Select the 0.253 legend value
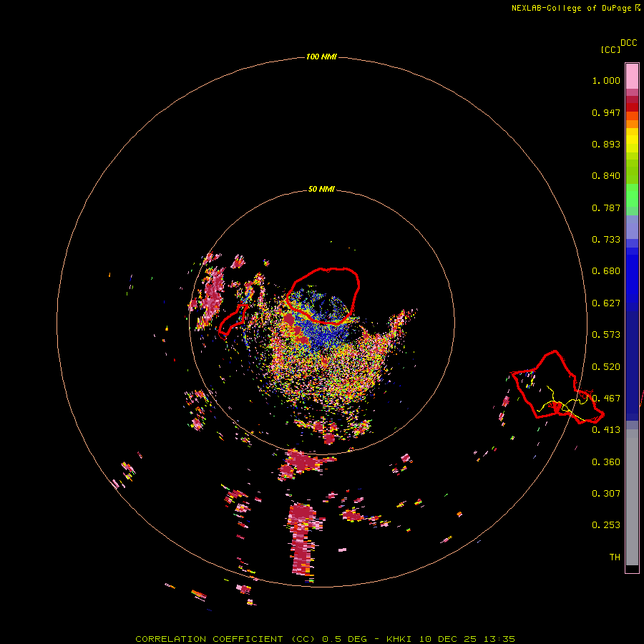The image size is (644, 644). point(606,525)
